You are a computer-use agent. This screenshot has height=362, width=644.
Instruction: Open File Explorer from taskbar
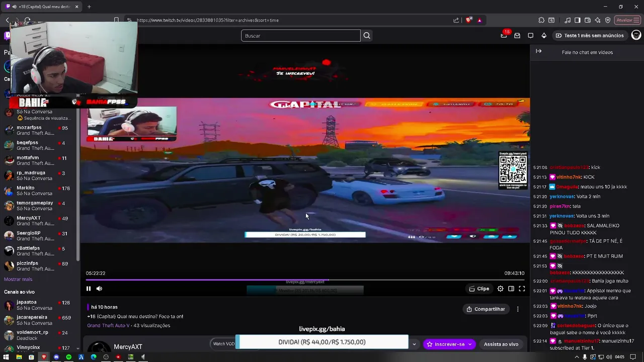pyautogui.click(x=19, y=357)
